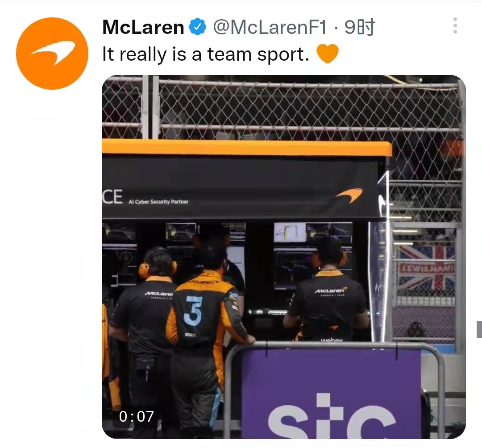Open the three-dot more options menu
This screenshot has height=448, width=482.
click(x=455, y=25)
